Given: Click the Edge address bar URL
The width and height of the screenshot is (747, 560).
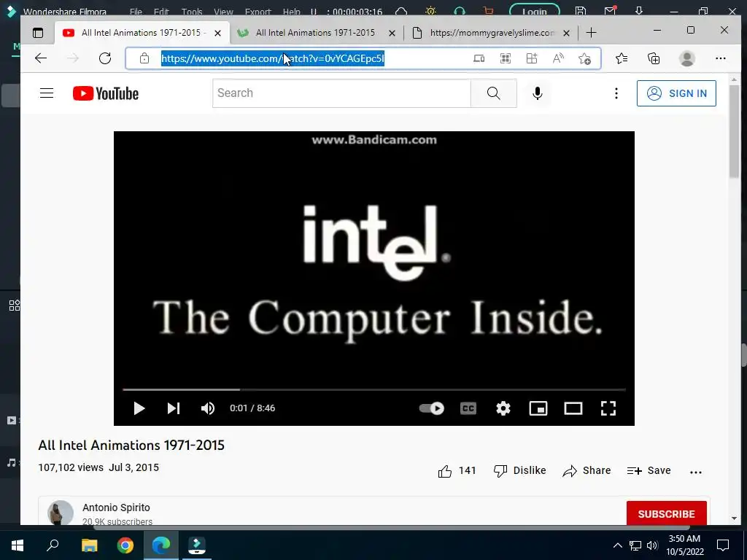Looking at the screenshot, I should [273, 58].
